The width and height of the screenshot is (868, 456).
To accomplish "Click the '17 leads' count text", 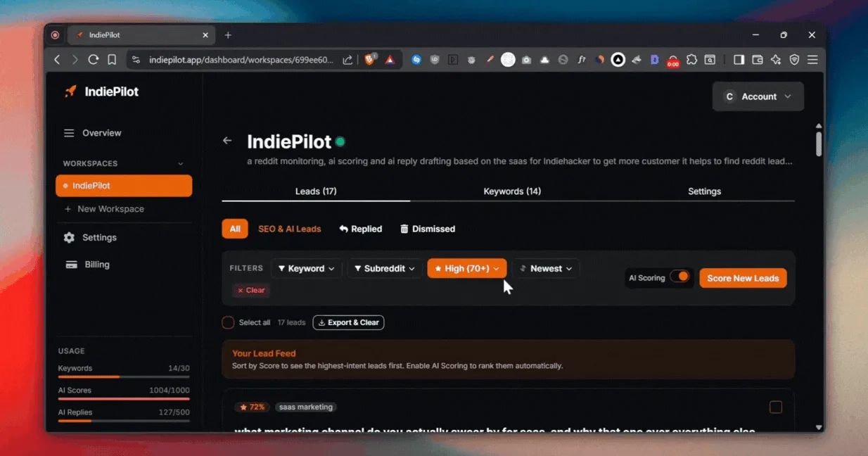I will pyautogui.click(x=291, y=322).
